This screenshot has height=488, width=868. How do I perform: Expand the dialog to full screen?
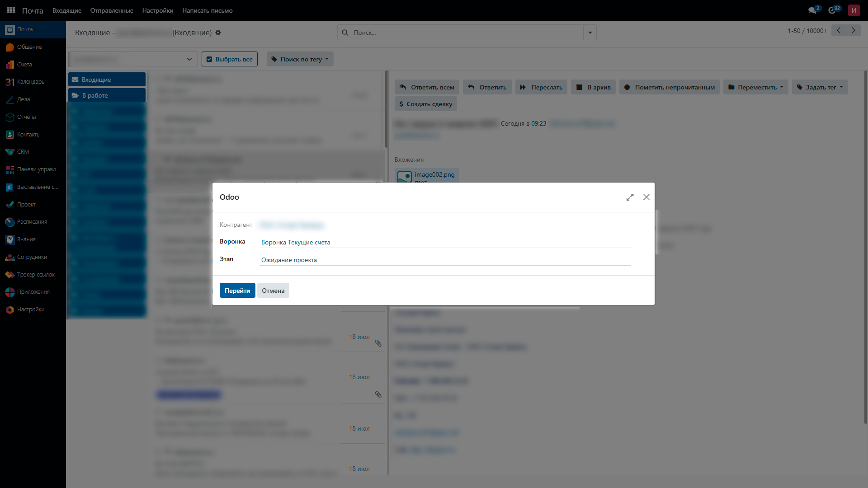pos(630,197)
